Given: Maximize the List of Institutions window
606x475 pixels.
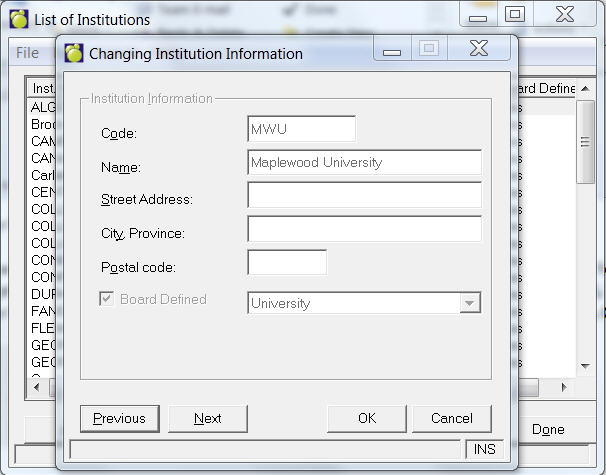Looking at the screenshot, I should point(514,14).
